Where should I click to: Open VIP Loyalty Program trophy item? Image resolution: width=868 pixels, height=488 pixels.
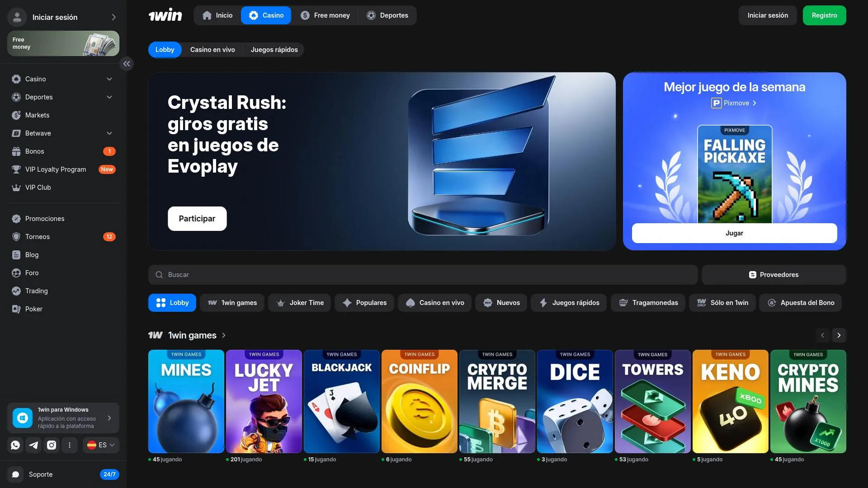tap(63, 169)
